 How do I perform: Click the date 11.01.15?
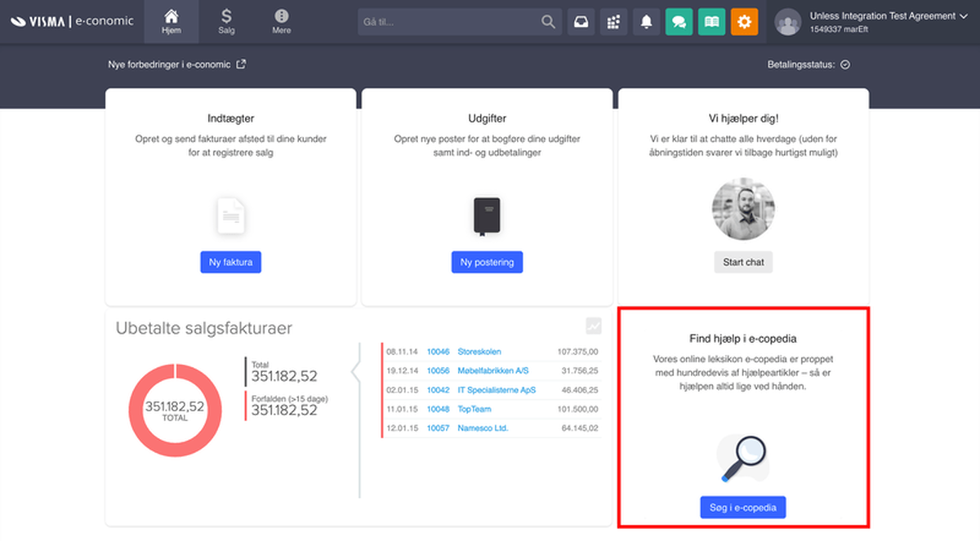402,409
